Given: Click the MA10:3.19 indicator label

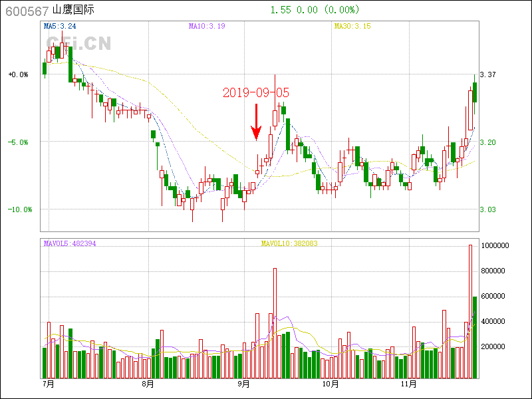Looking at the screenshot, I should pos(207,26).
